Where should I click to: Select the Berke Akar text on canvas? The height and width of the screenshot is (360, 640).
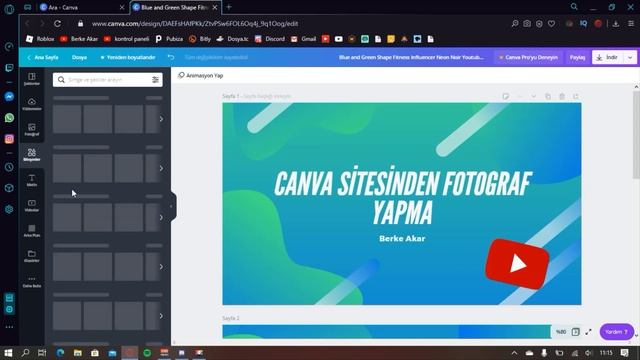point(402,238)
